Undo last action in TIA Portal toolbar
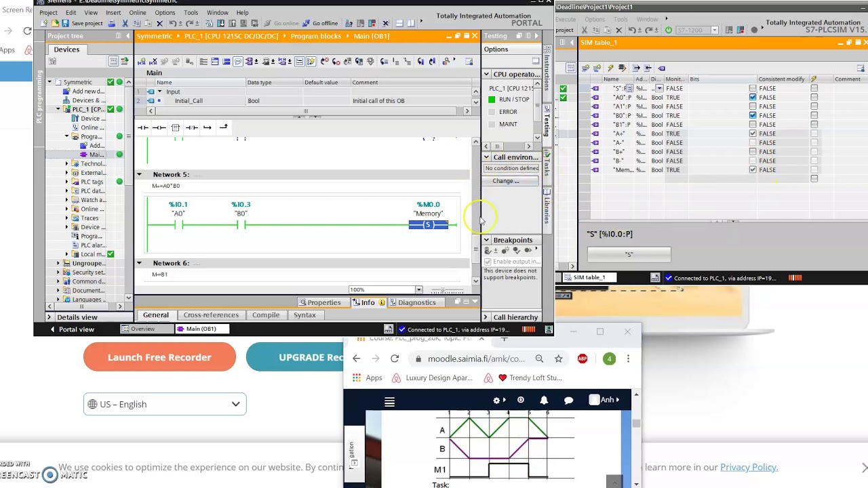 tap(173, 23)
